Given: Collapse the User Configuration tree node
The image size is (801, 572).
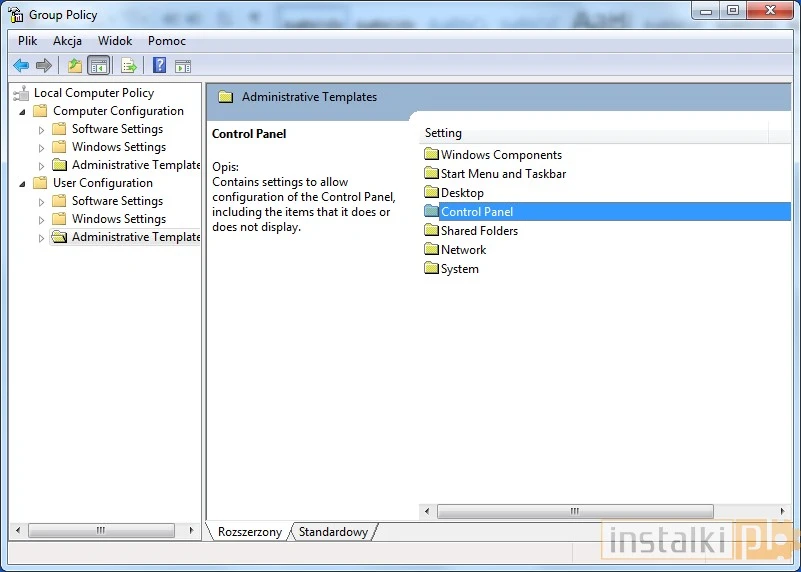Looking at the screenshot, I should tap(22, 183).
